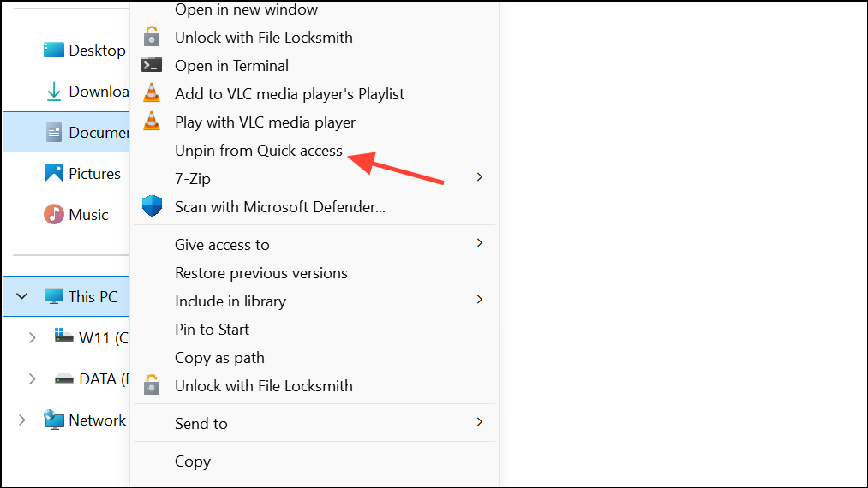
Task: Collapse the This PC tree node
Action: [21, 296]
